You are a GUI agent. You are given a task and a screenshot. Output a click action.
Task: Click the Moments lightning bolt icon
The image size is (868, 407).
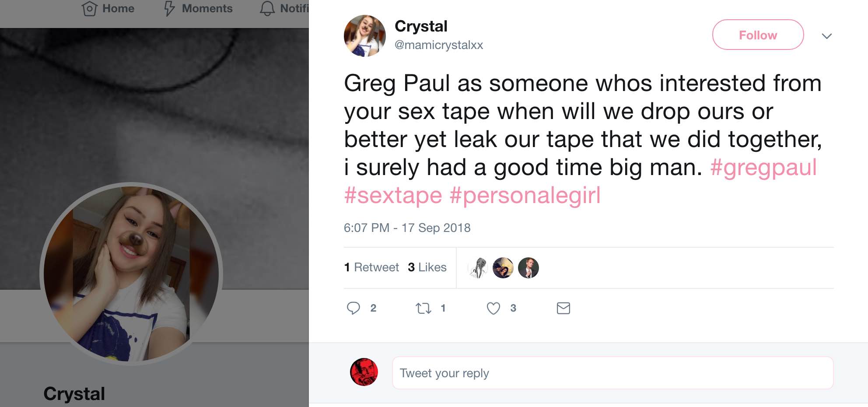pyautogui.click(x=169, y=9)
